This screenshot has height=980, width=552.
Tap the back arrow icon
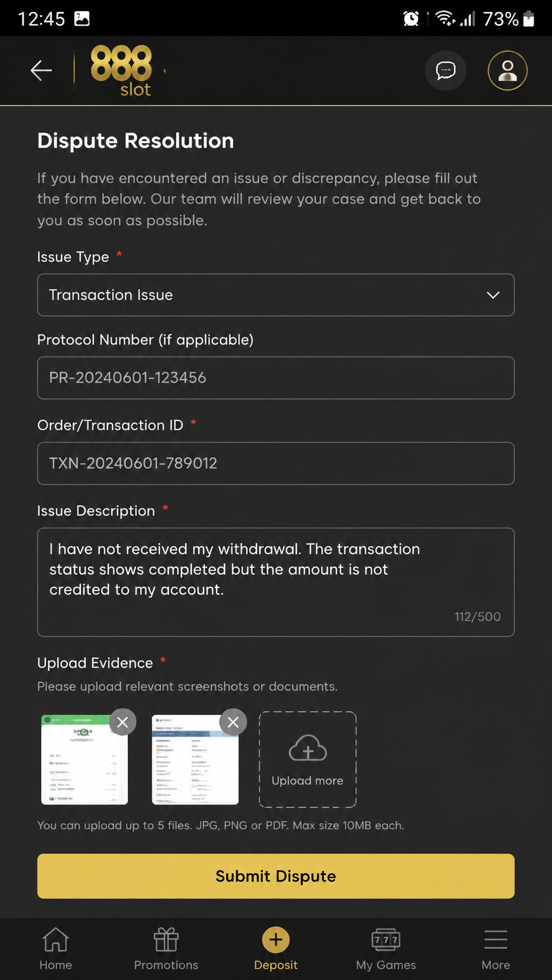(41, 70)
